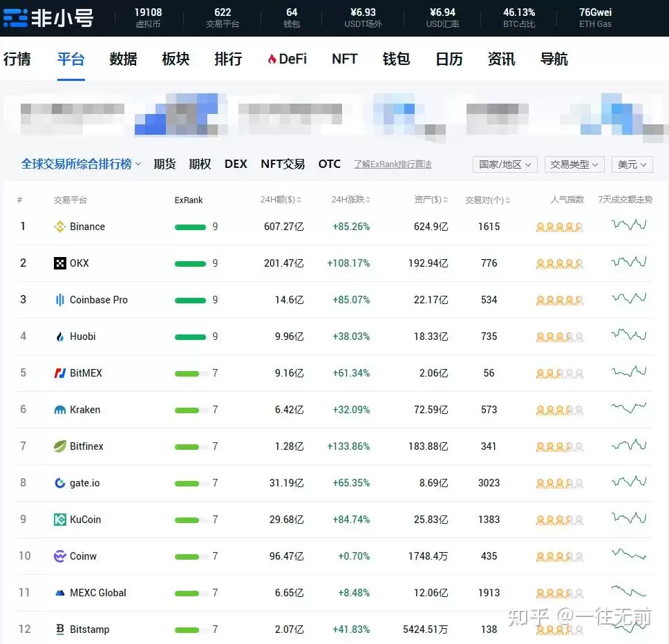This screenshot has width=669, height=644.
Task: Open Kraken's 7-day volume trend chart
Action: (628, 409)
